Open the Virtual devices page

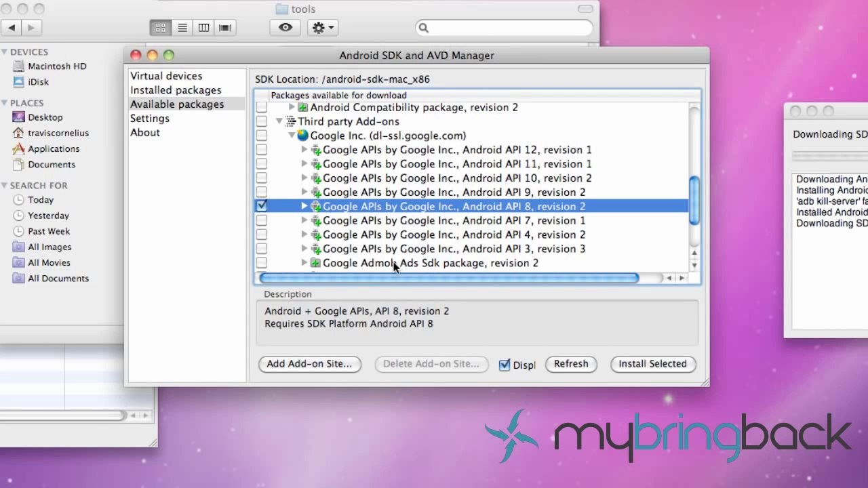point(166,76)
